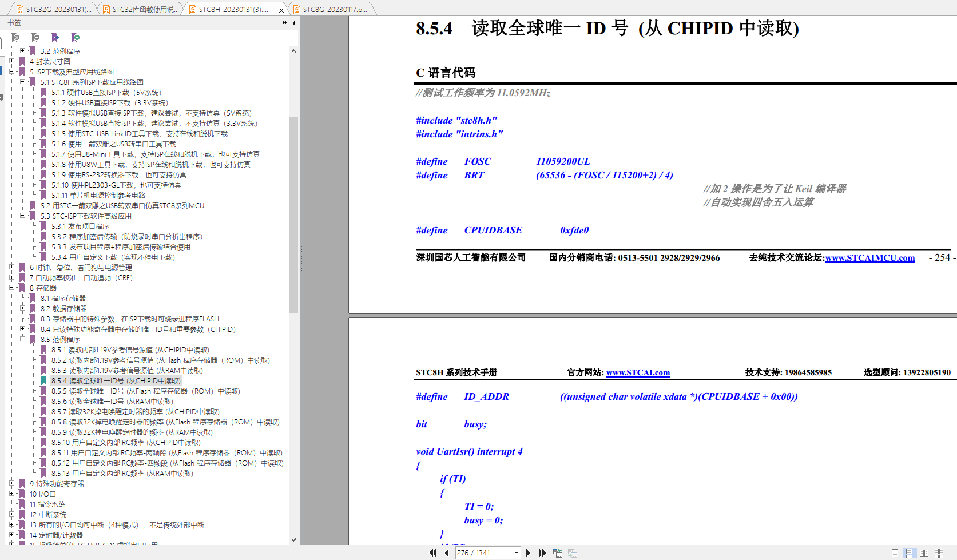Viewport: 957px width, 560px height.
Task: Open the www.STCAI.com official website link
Action: point(638,372)
